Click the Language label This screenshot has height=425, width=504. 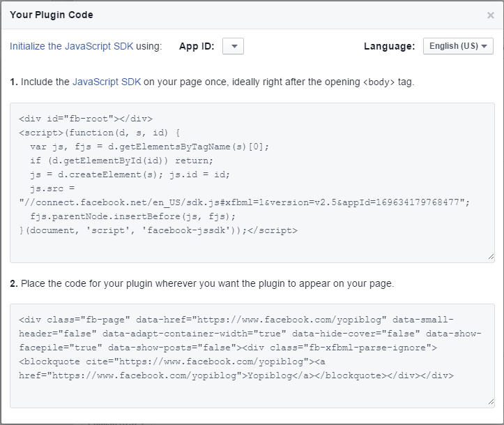pyautogui.click(x=389, y=46)
